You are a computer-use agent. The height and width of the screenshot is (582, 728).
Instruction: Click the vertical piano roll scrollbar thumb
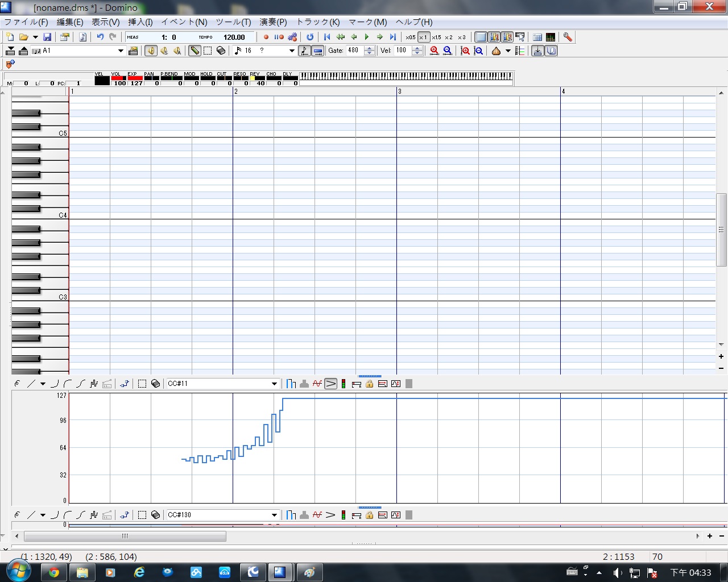[x=721, y=230]
